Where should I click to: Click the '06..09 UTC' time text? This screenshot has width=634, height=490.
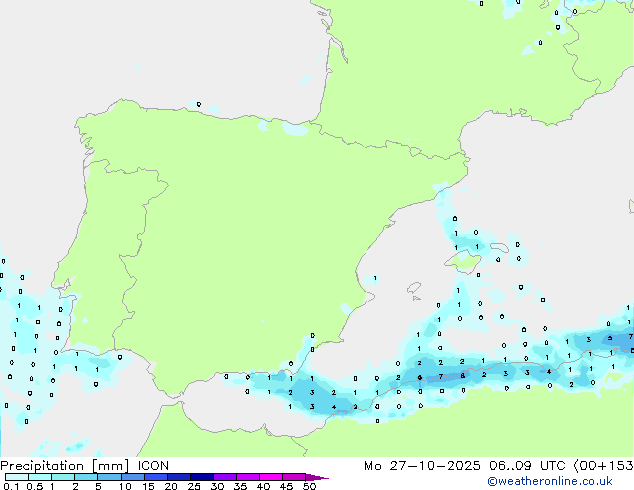[x=527, y=466]
